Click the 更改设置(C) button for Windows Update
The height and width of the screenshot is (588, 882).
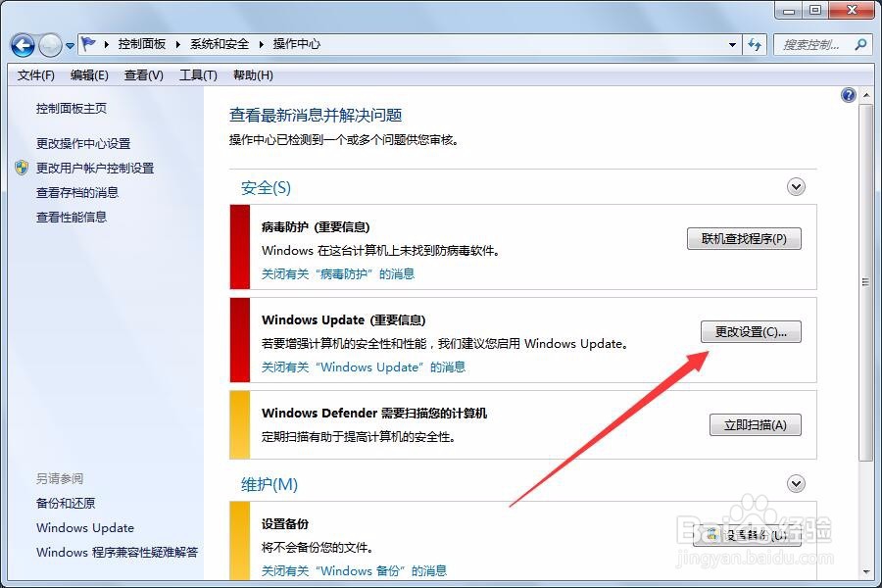750,331
